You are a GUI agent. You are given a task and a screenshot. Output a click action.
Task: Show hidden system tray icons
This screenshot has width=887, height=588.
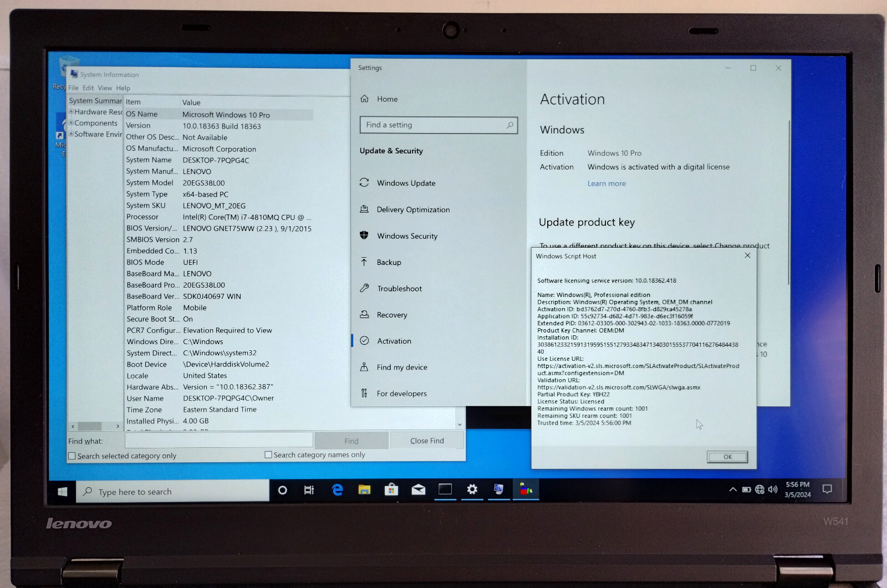[733, 489]
